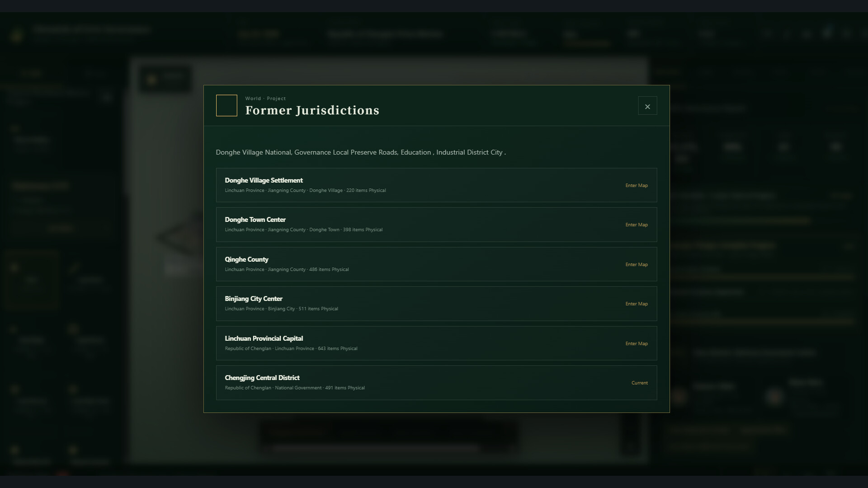This screenshot has height=488, width=868.
Task: Click Current label on Chengjing Central District
Action: [640, 383]
